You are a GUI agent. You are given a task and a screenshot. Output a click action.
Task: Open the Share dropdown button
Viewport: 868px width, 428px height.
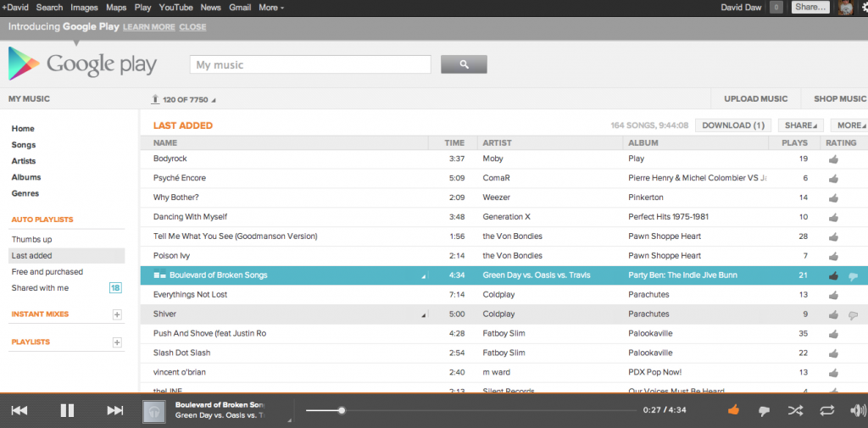click(800, 125)
